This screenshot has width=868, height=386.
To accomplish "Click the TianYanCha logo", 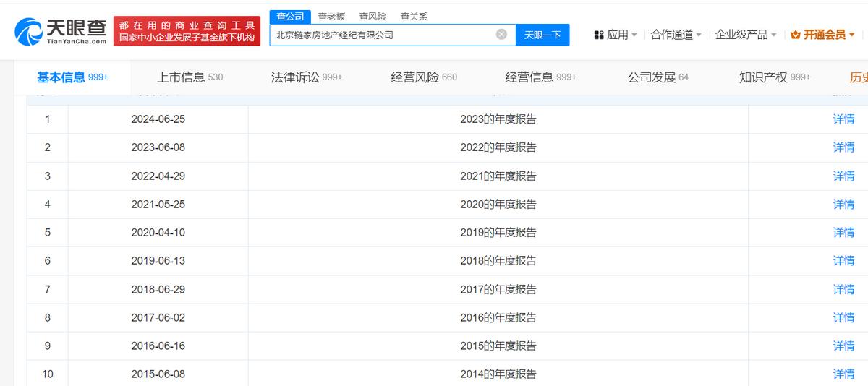I will coord(61,31).
